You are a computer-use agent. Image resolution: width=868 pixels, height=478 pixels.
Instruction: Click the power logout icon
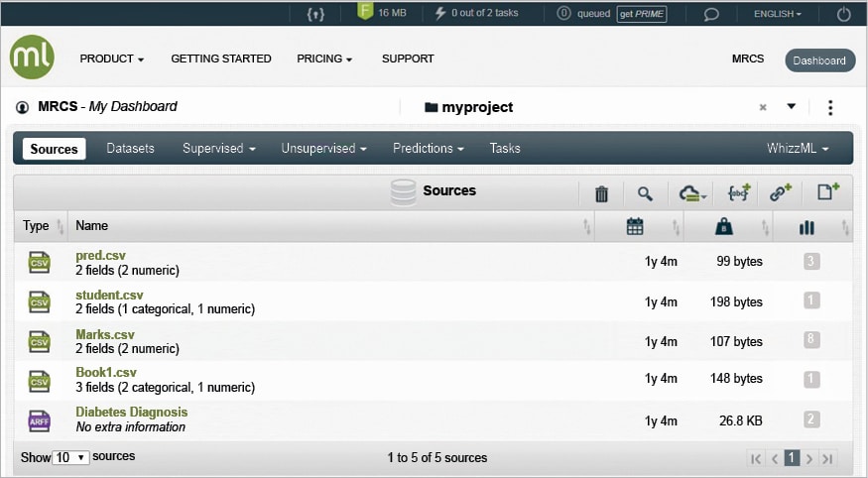coord(843,14)
